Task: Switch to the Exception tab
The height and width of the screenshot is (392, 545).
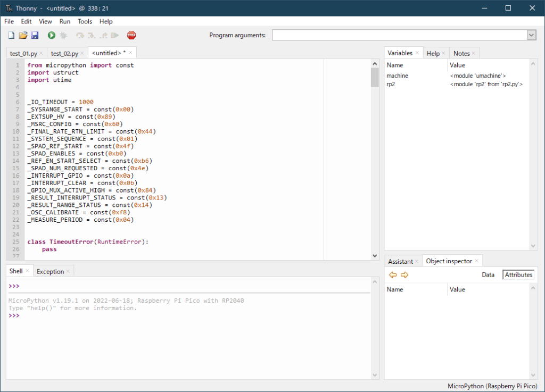Action: [x=50, y=271]
